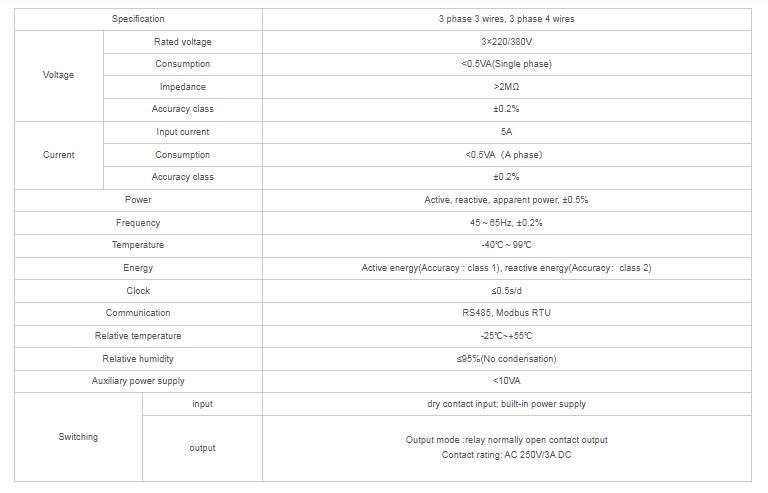This screenshot has width=768, height=493.
Task: Click the Voltage group cell
Action: 58,75
